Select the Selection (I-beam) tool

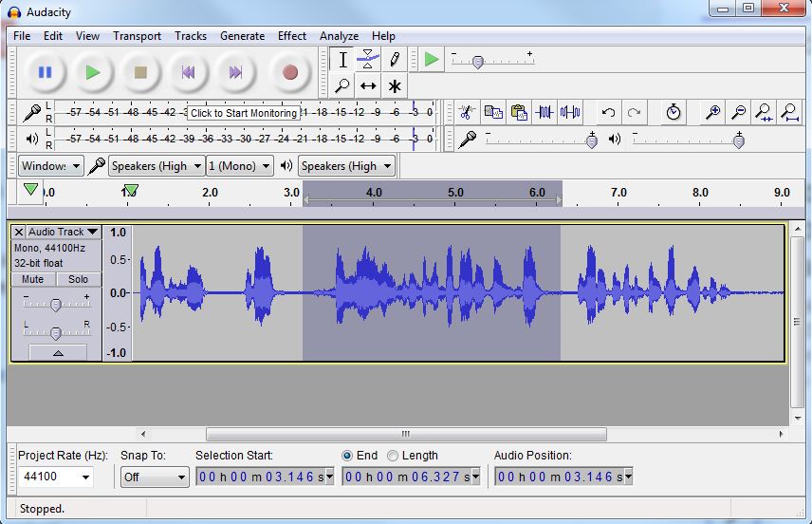click(342, 60)
